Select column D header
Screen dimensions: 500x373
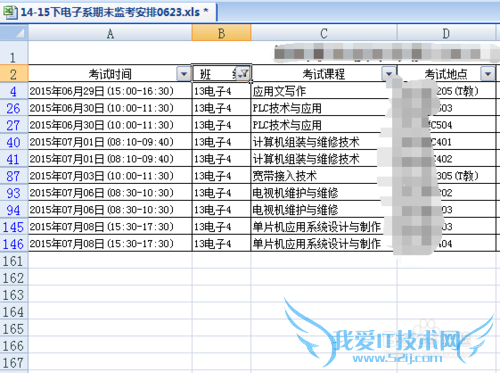(x=446, y=33)
